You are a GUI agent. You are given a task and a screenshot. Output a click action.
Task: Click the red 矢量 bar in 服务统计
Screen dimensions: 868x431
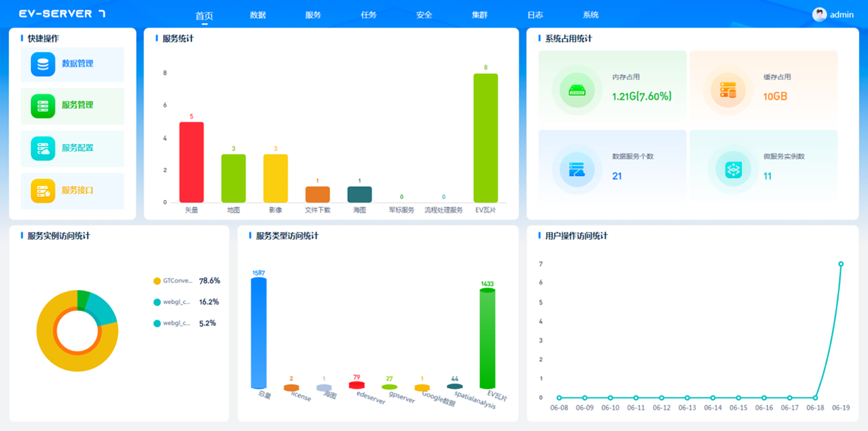192,162
